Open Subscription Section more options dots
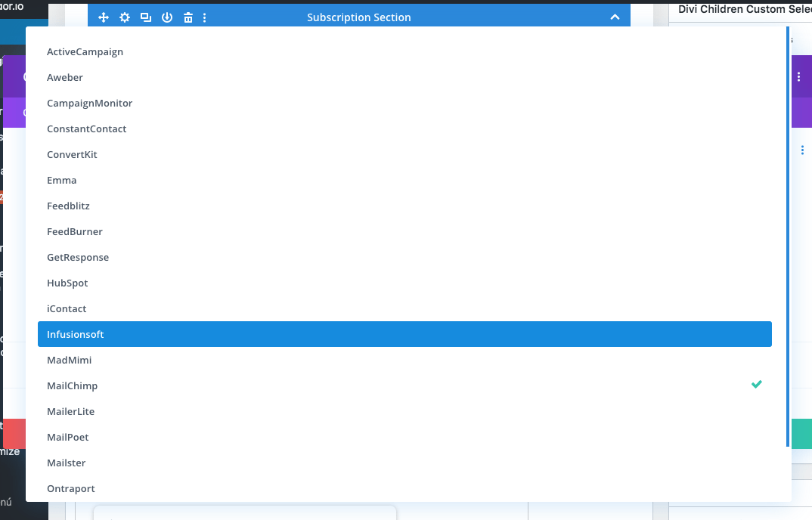 click(205, 17)
